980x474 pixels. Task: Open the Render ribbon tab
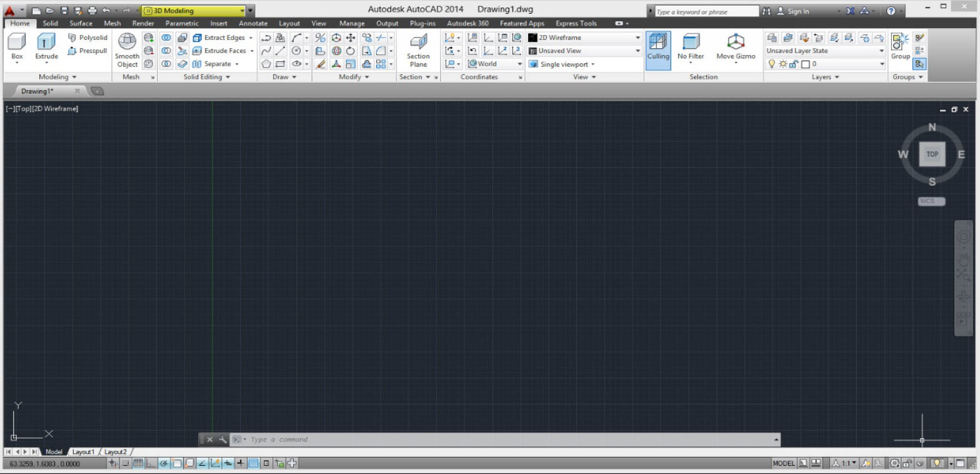143,23
